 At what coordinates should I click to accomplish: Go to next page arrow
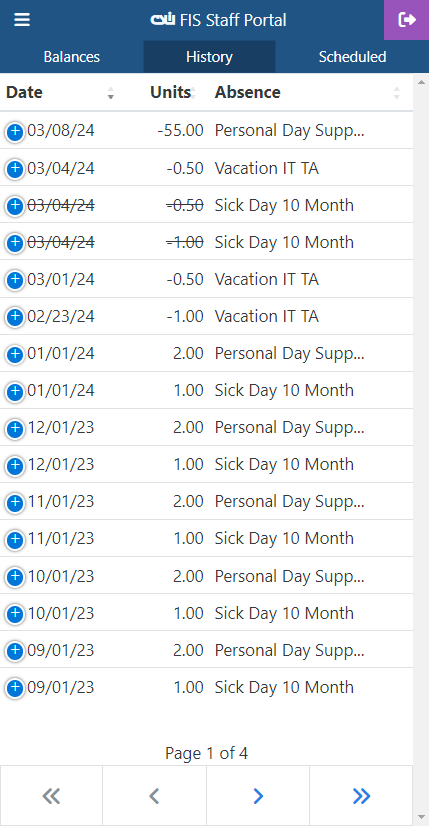pyautogui.click(x=258, y=795)
